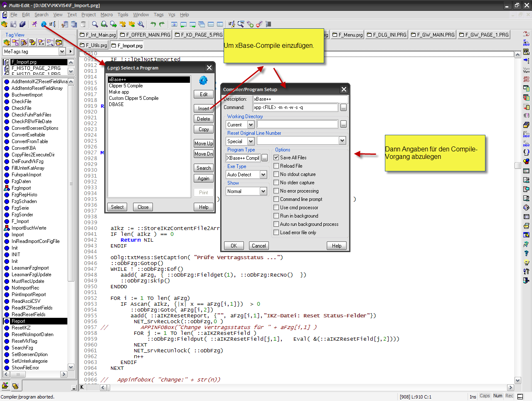
Task: Click the tag list horizontal scrollbar thumb
Action: pos(18,374)
